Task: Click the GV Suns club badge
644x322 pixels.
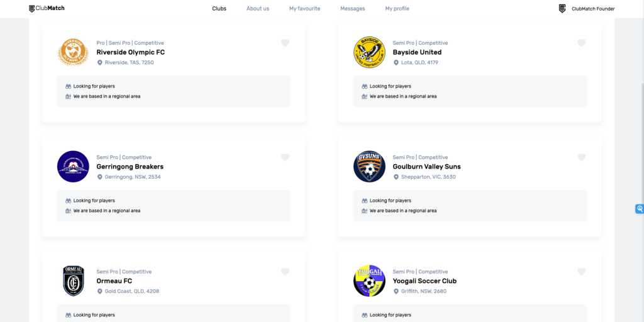Action: [x=369, y=166]
